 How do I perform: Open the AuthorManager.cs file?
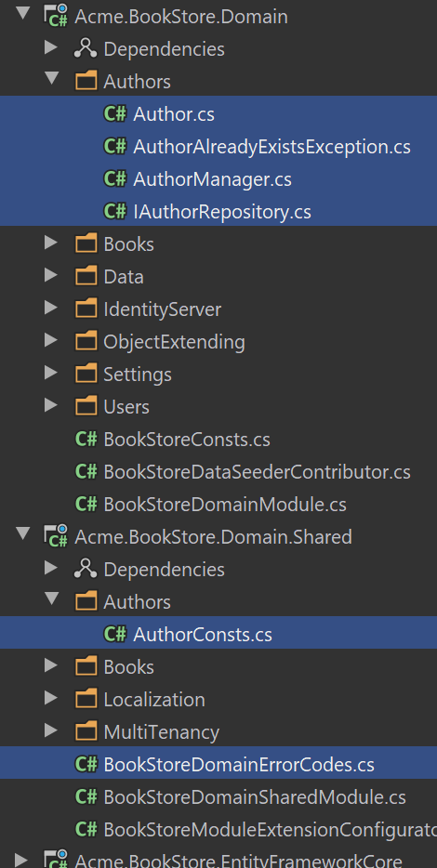pos(212,179)
